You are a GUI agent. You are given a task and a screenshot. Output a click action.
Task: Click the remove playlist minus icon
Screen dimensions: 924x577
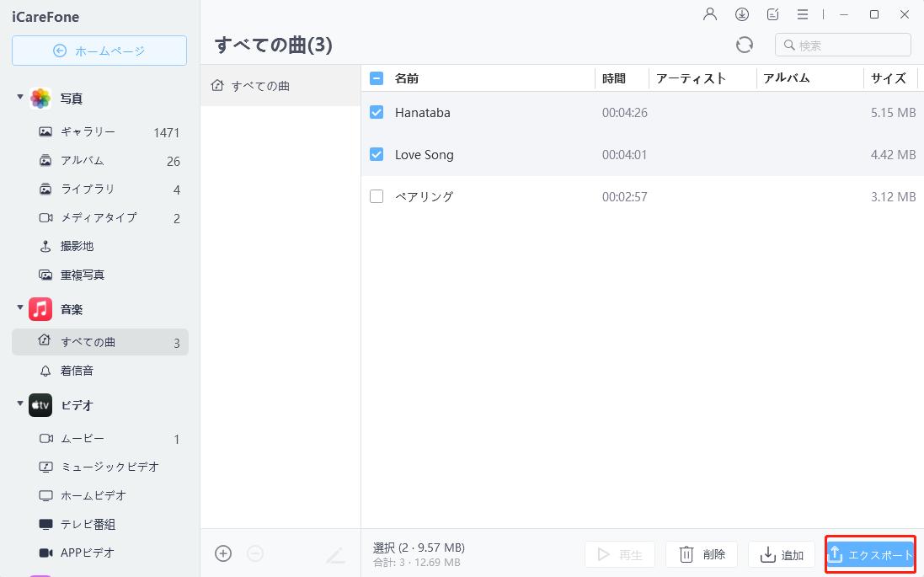[255, 553]
